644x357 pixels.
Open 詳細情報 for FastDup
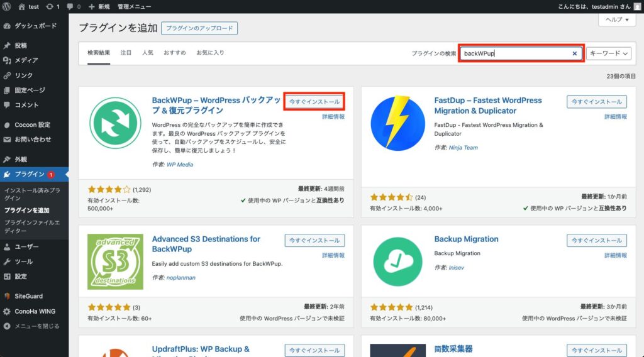pyautogui.click(x=616, y=117)
